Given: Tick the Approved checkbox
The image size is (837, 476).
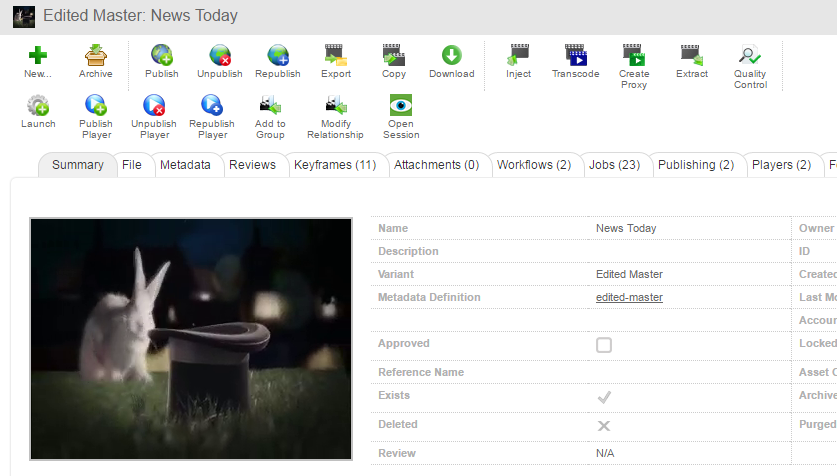Looking at the screenshot, I should [604, 345].
